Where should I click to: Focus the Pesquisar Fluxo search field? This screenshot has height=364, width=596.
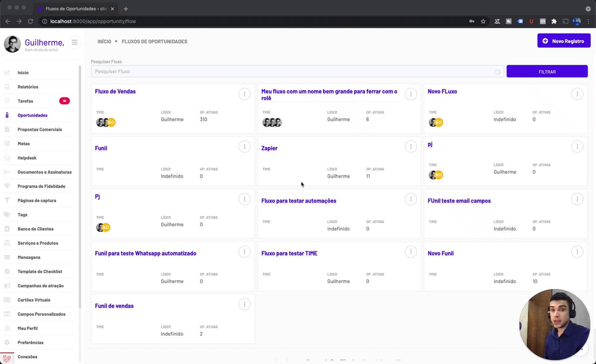(297, 72)
